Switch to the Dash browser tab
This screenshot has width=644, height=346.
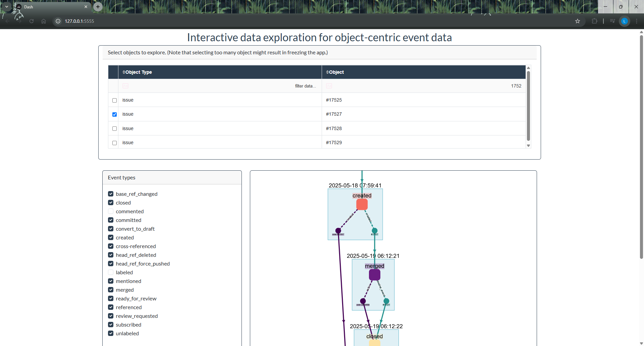click(50, 7)
